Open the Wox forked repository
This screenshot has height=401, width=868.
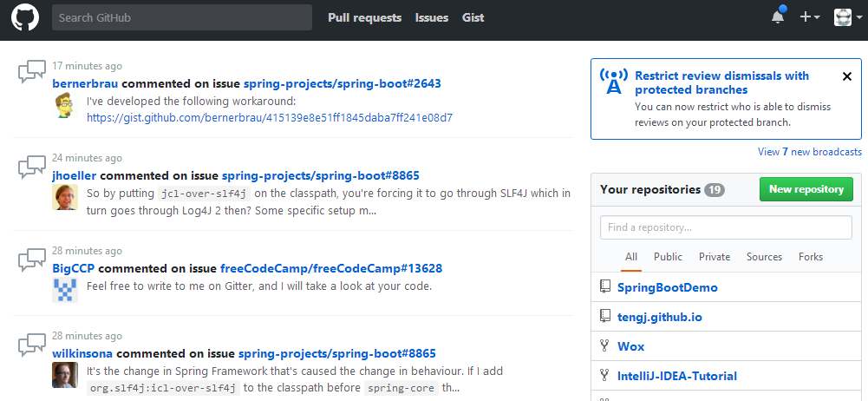[x=631, y=346]
